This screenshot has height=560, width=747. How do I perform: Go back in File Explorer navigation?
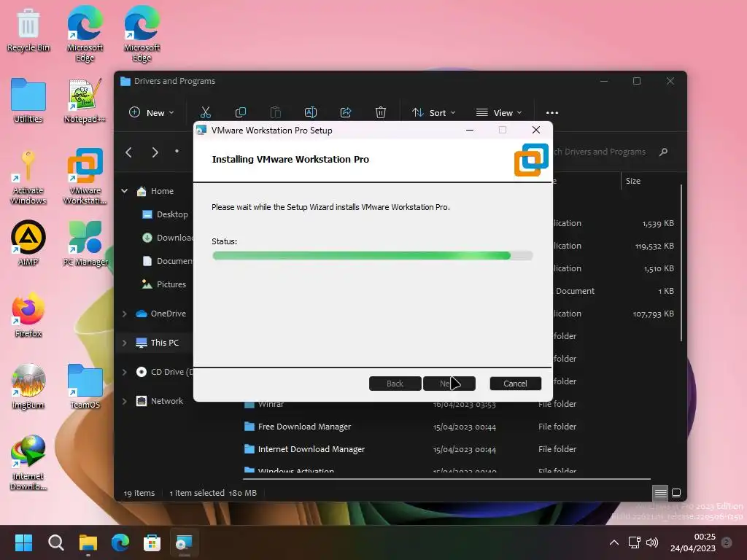pos(128,152)
